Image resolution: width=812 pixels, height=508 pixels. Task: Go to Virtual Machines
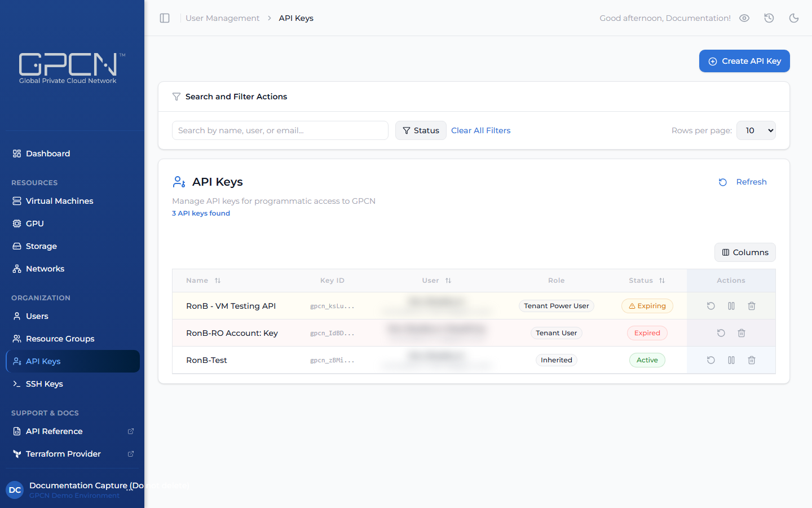(72, 201)
